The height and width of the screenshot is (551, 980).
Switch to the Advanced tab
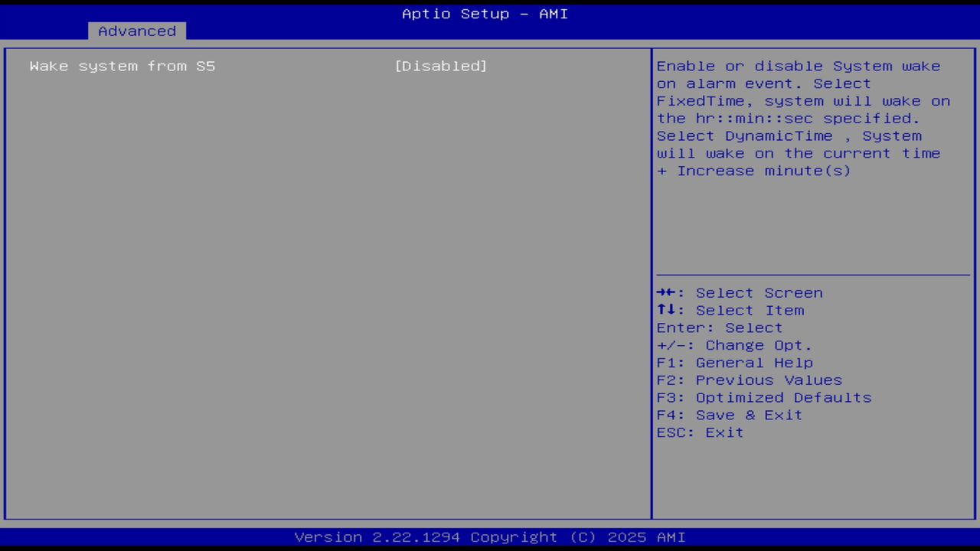[136, 31]
